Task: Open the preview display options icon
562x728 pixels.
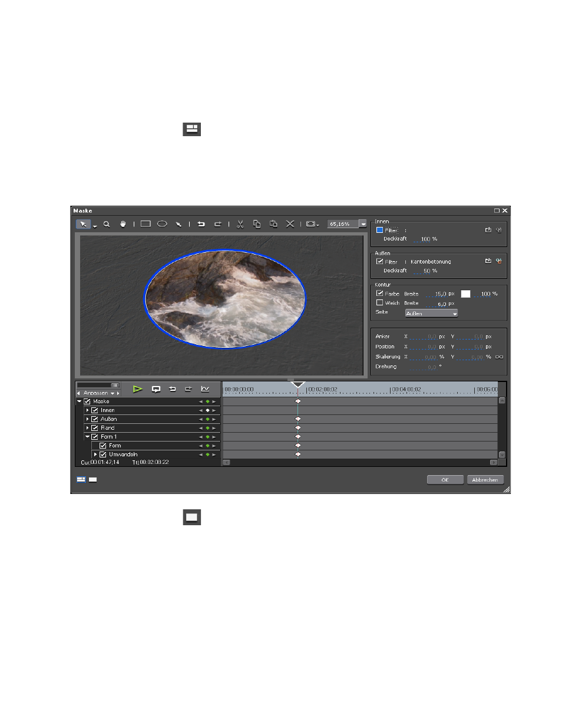Action: (x=312, y=224)
